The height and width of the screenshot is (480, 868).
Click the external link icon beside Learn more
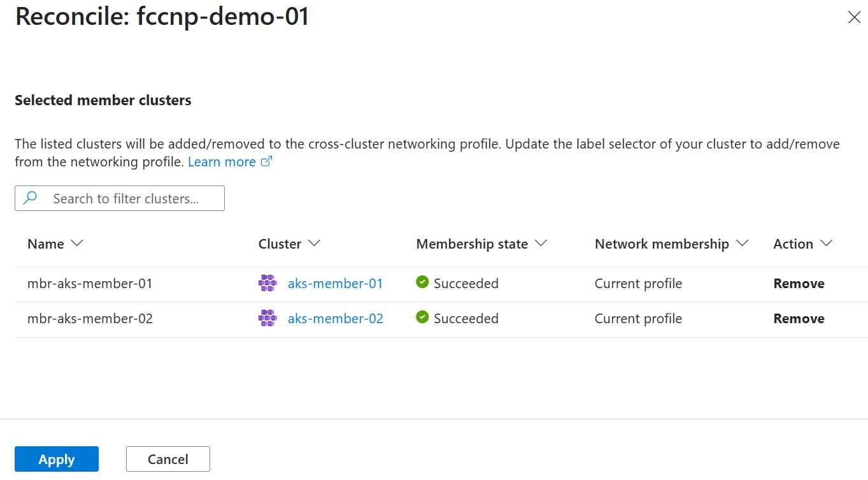pyautogui.click(x=267, y=162)
